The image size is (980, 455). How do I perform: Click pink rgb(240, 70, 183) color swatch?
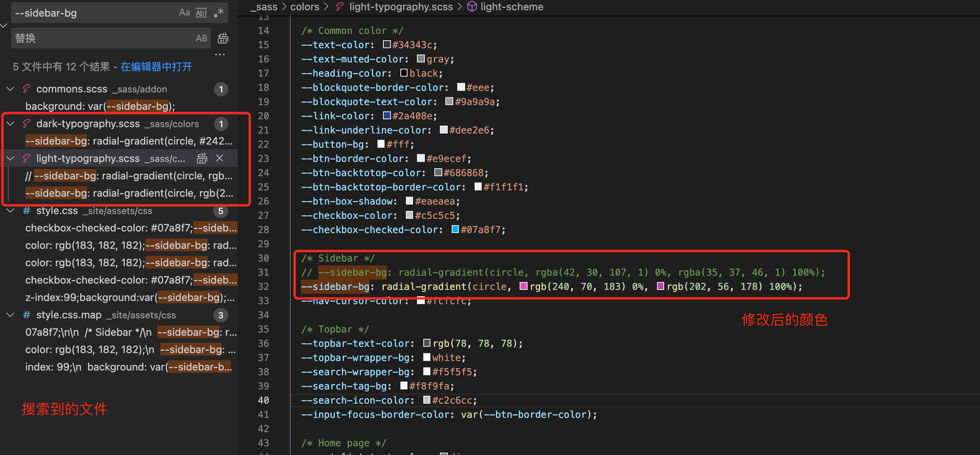pyautogui.click(x=524, y=286)
